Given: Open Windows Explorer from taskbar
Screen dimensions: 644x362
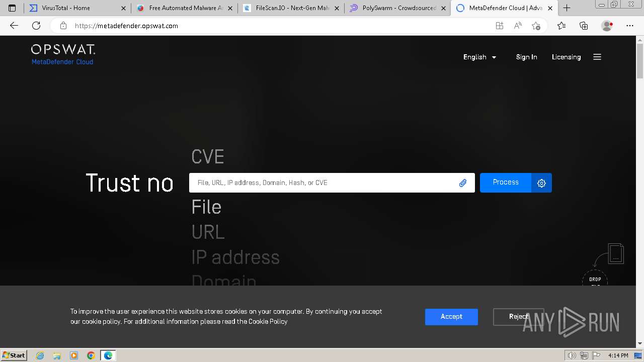Looking at the screenshot, I should [x=57, y=355].
